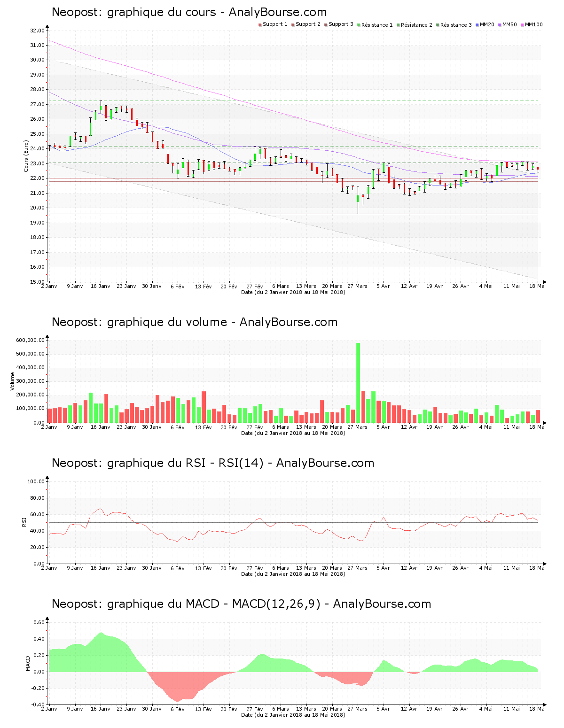
Task: Click '16 Janv' on the price chart date axis
Action: coord(101,286)
